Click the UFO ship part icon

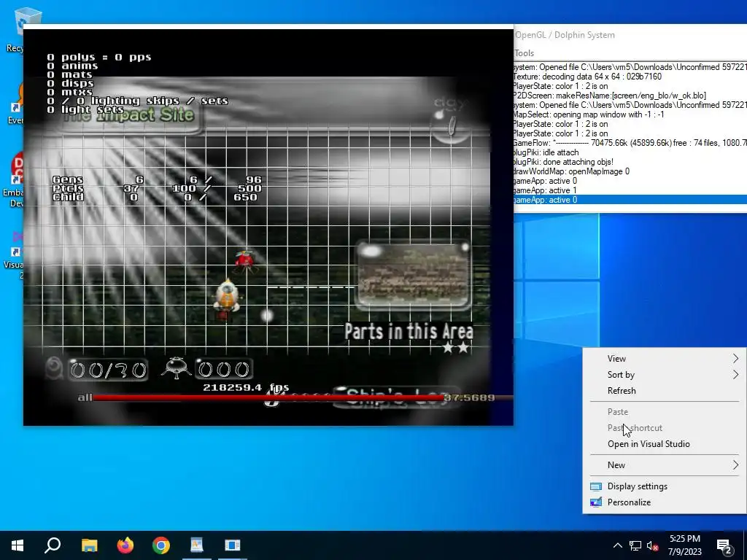tap(176, 368)
